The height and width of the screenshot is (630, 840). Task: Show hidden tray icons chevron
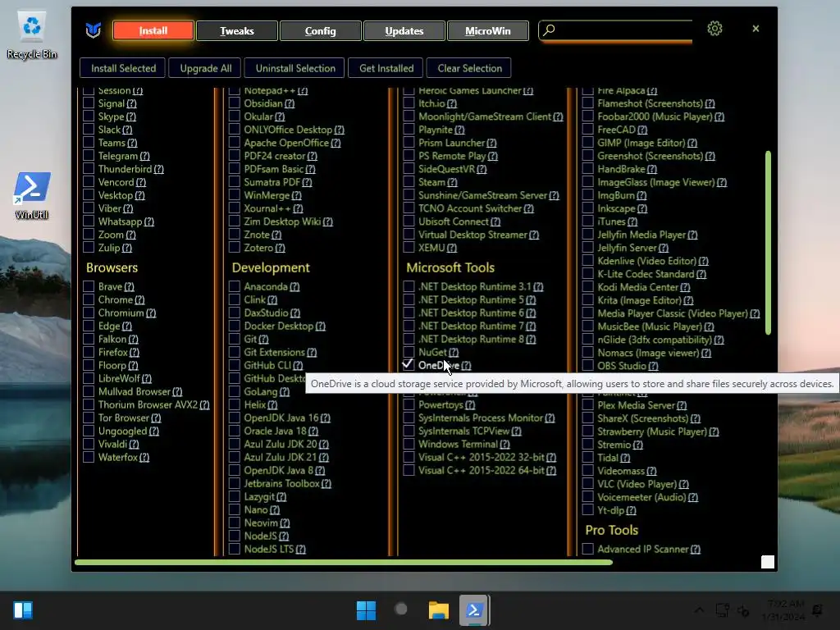click(x=699, y=609)
